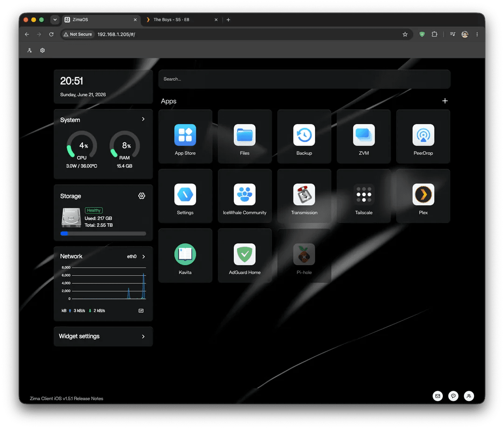The image size is (504, 429).
Task: Open the App Store app
Action: click(x=185, y=136)
